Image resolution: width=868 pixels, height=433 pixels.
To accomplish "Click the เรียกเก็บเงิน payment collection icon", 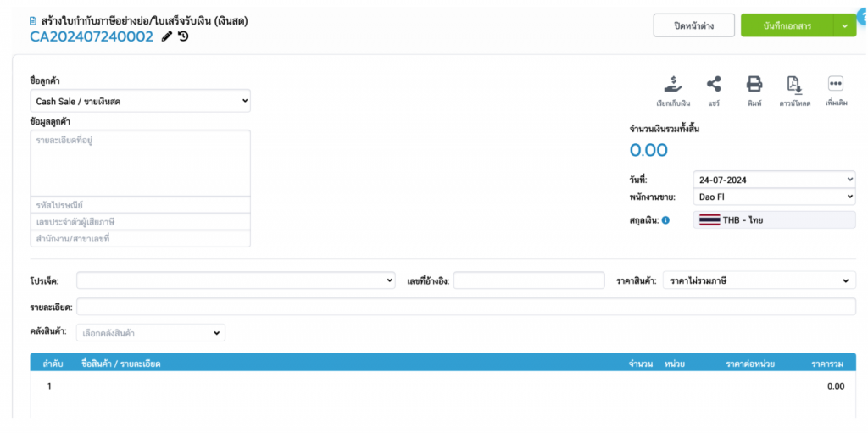I will tap(673, 85).
